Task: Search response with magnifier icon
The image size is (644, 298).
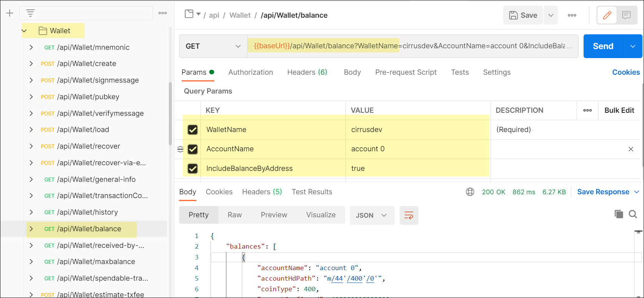Action: pos(633,214)
